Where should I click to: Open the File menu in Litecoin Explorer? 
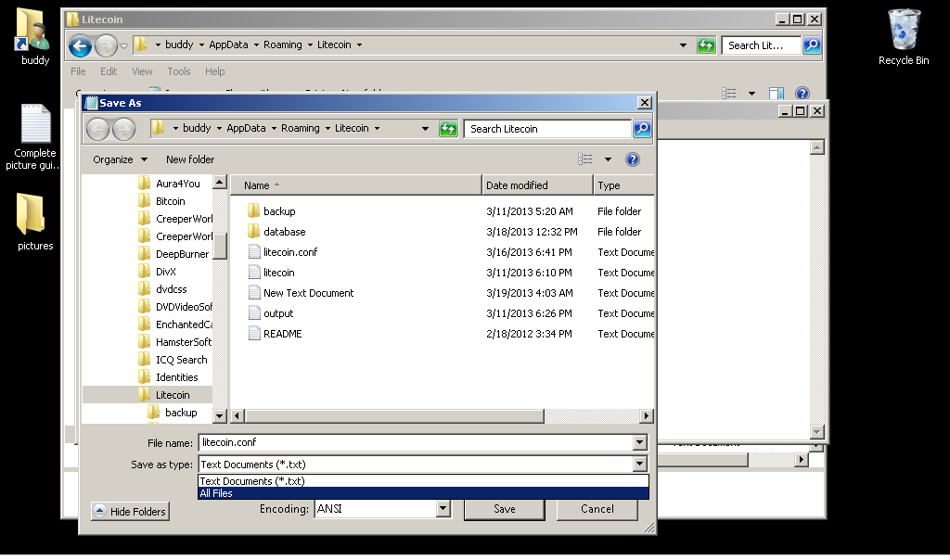click(78, 71)
